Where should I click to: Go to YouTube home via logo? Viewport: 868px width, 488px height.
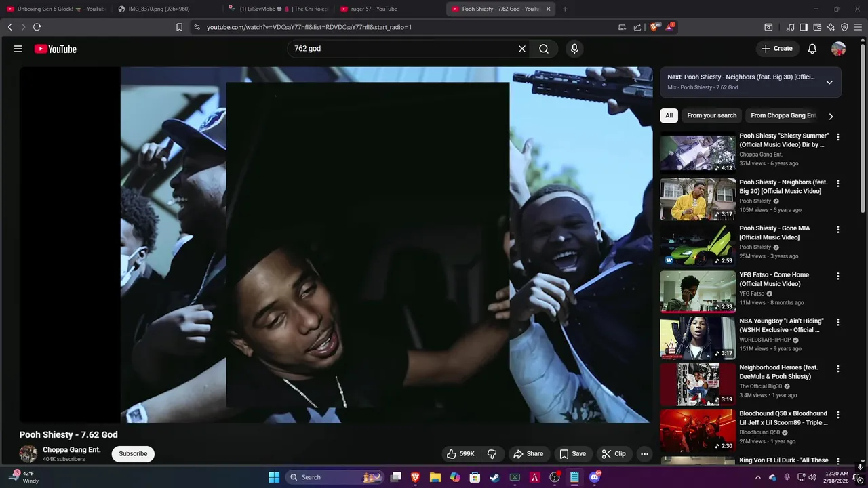(x=56, y=49)
